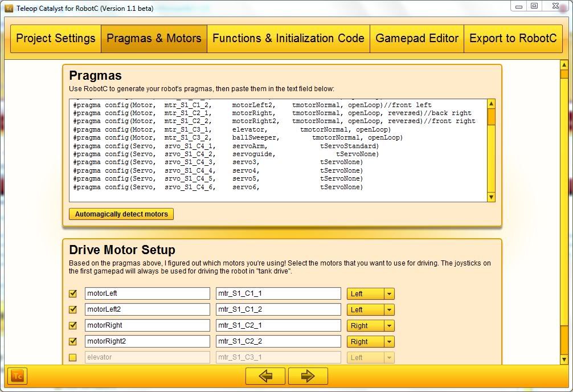Click the forward arrow navigation button

(308, 376)
